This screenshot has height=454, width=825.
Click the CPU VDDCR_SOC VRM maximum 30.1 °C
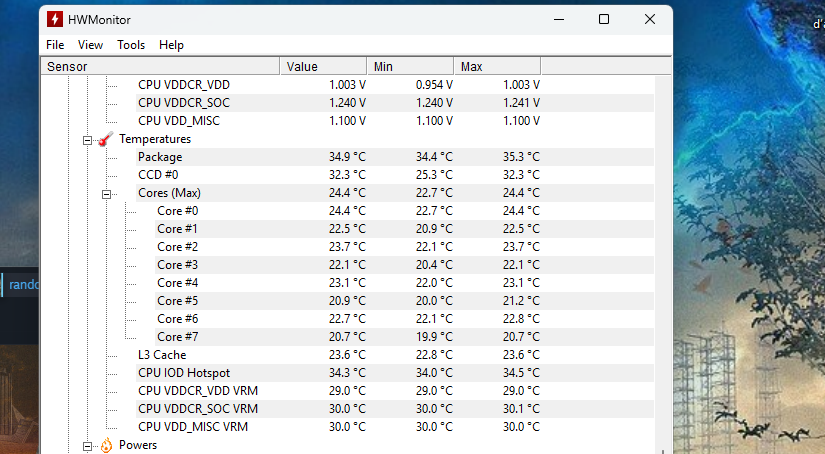tap(521, 409)
